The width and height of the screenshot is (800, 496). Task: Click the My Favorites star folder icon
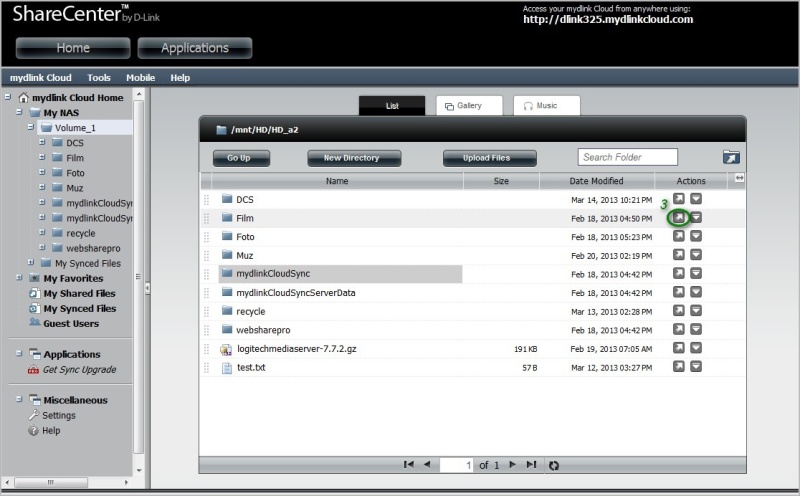click(34, 278)
